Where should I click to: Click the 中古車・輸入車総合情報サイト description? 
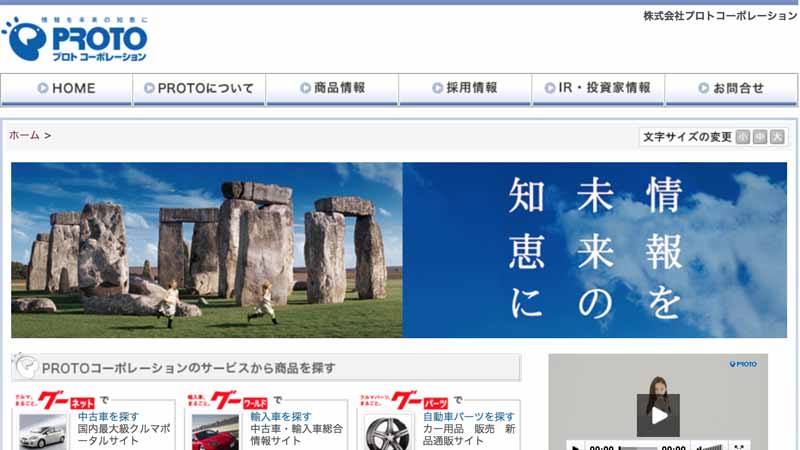(296, 435)
